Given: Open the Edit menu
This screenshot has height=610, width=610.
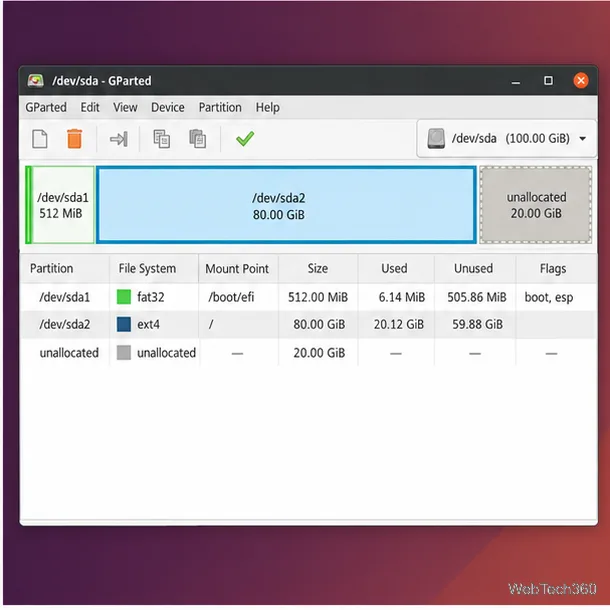Looking at the screenshot, I should 90,107.
